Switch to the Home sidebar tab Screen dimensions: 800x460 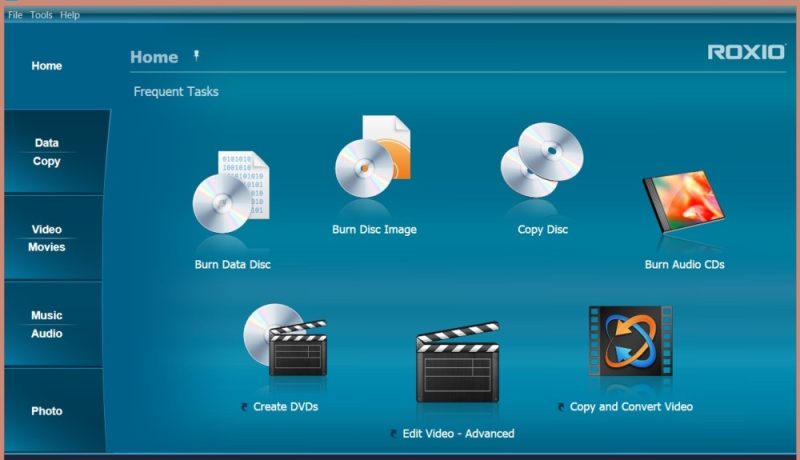tap(47, 66)
